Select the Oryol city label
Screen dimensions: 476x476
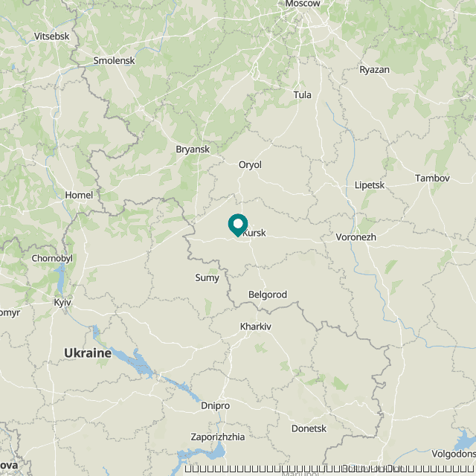[x=250, y=165]
